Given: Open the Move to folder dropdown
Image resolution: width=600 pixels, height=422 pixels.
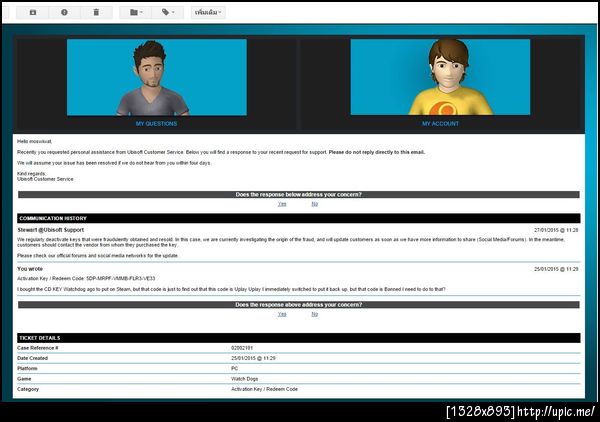Looking at the screenshot, I should point(135,12).
